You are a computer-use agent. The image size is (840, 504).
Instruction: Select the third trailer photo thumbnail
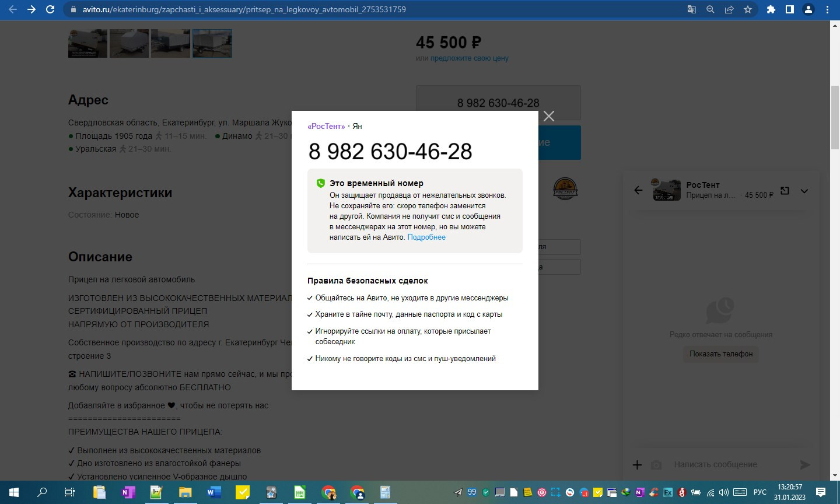point(170,43)
